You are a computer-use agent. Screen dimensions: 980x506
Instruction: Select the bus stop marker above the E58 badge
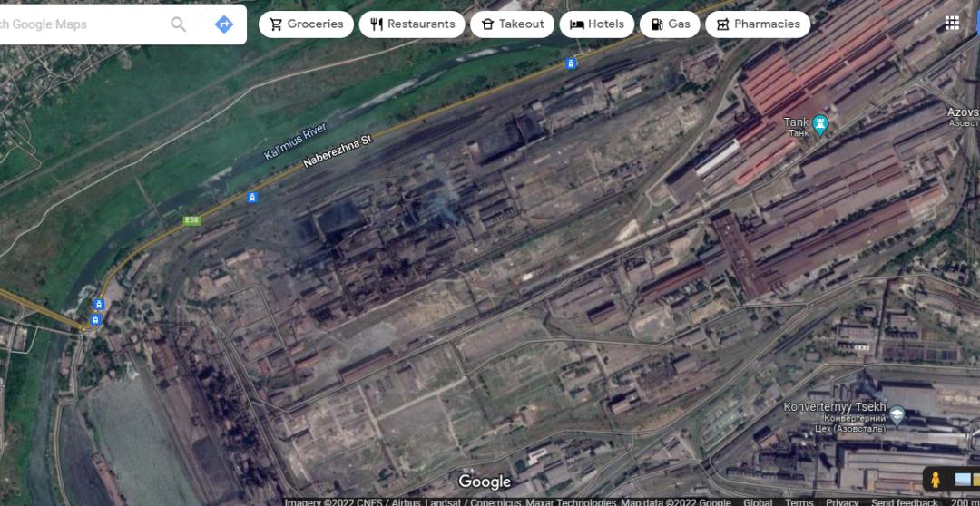(252, 198)
